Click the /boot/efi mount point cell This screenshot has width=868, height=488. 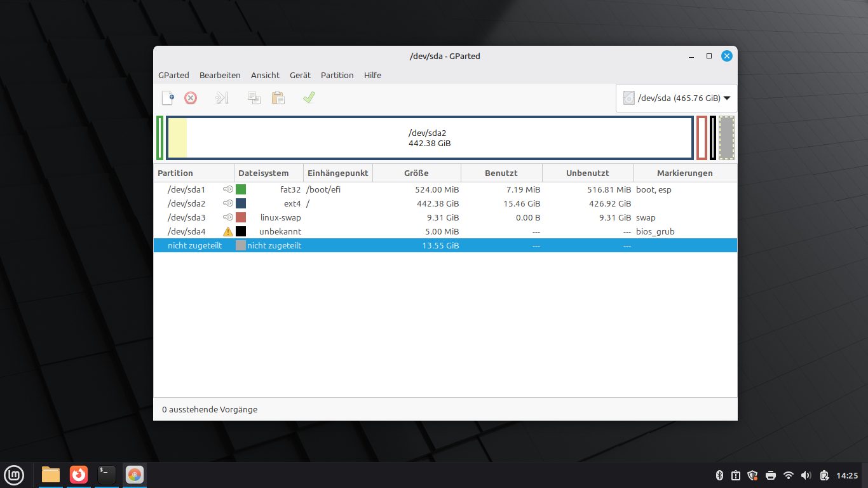click(323, 189)
